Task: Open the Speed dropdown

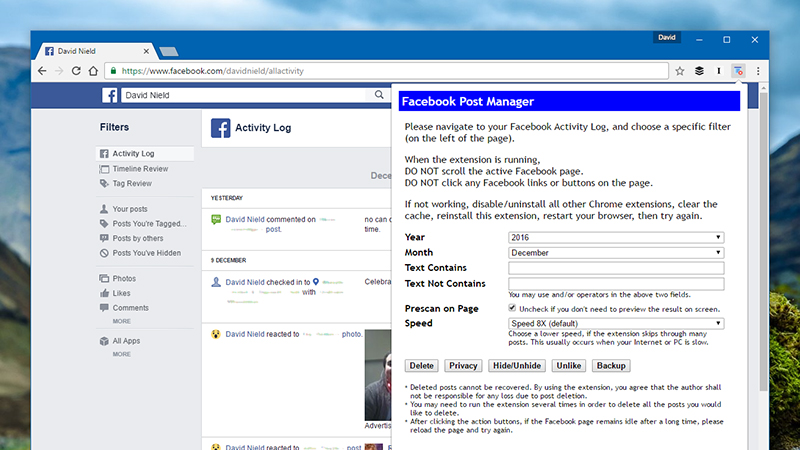Action: tap(616, 323)
